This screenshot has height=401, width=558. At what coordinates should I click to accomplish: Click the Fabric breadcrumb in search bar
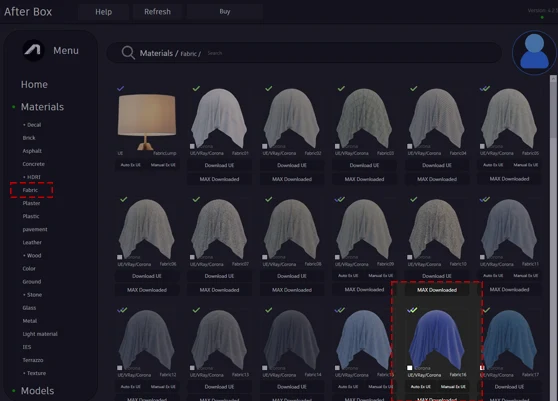188,54
